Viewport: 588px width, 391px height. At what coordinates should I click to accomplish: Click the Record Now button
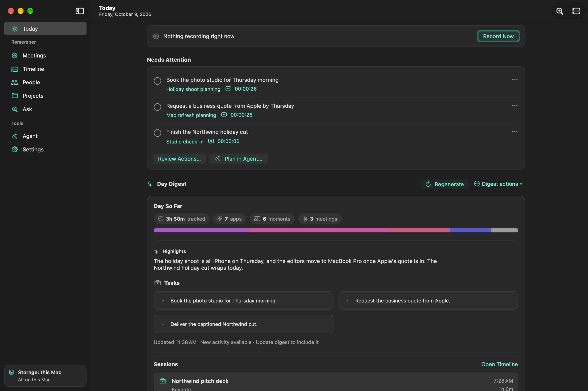[498, 36]
